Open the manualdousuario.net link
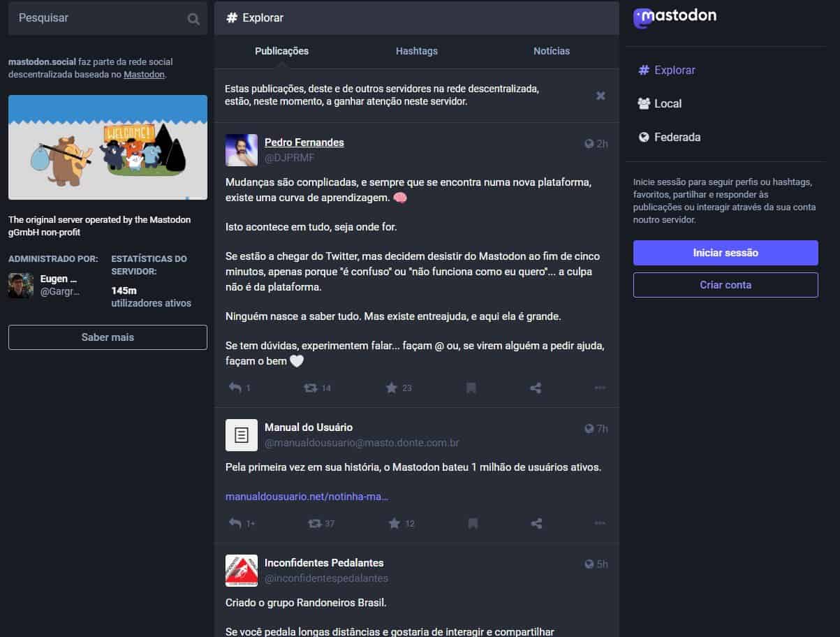 pos(307,497)
